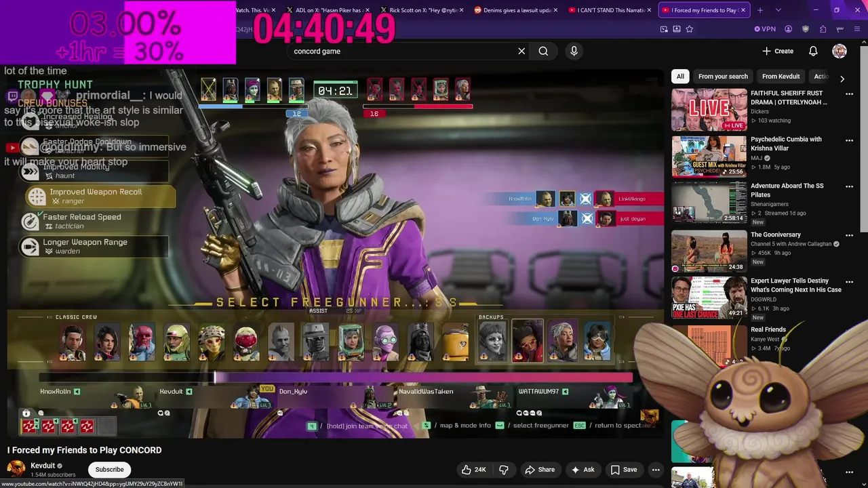Clear the search box with the X
This screenshot has height=488, width=868.
click(x=521, y=51)
